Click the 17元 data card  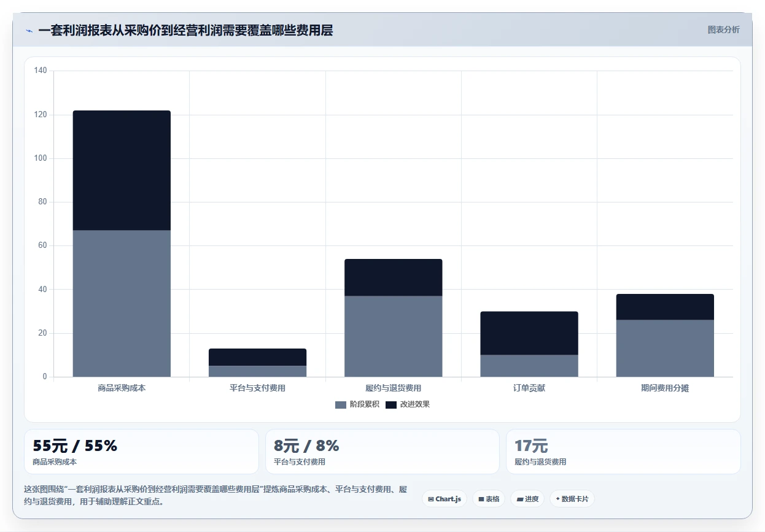click(x=623, y=452)
